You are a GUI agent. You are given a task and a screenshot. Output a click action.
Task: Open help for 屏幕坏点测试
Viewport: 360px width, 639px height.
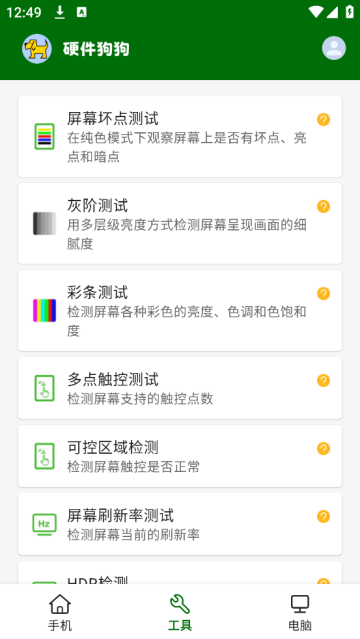pyautogui.click(x=323, y=119)
